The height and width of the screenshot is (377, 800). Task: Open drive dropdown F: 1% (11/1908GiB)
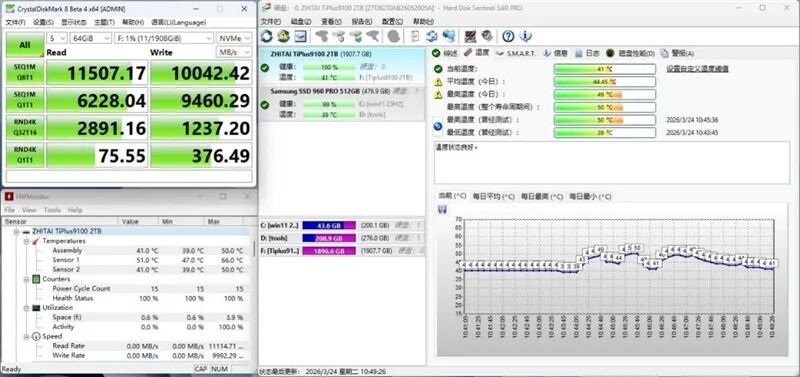point(164,38)
